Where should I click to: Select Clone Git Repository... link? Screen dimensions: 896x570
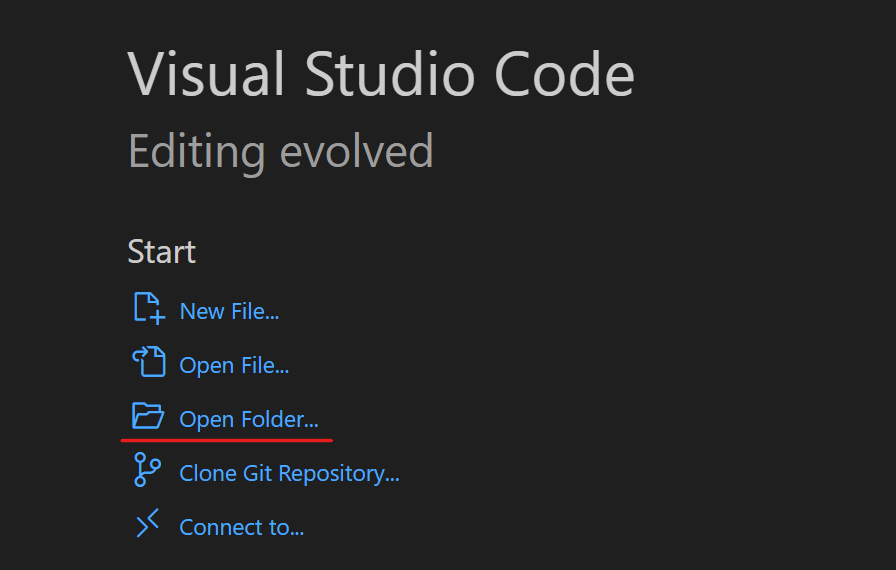click(289, 473)
